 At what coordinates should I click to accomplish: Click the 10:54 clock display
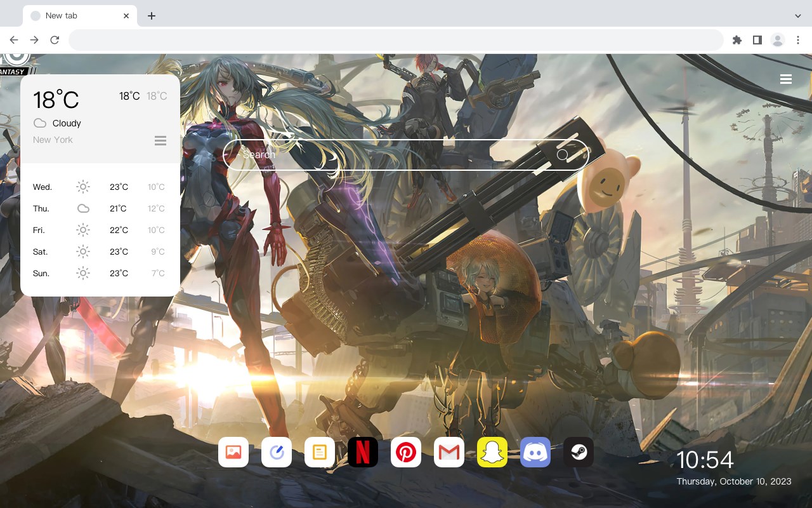click(705, 460)
